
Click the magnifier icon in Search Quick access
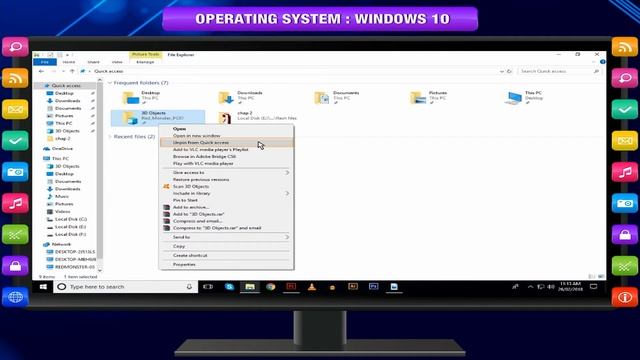pyautogui.click(x=596, y=71)
